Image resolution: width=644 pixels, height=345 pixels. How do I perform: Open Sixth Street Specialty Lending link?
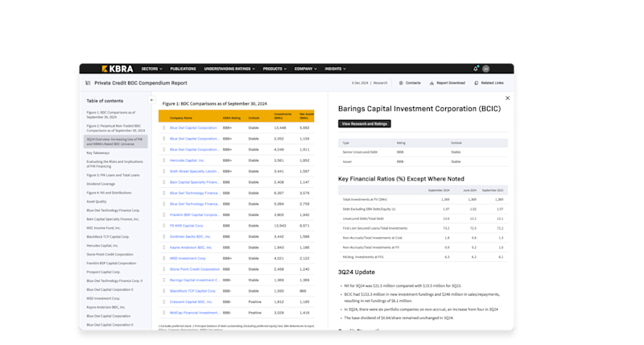coord(194,171)
